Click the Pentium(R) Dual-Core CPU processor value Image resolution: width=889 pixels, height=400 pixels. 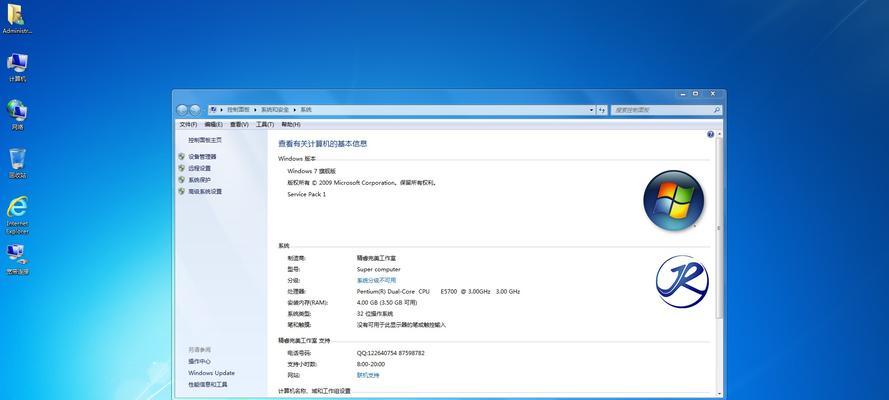[438, 292]
